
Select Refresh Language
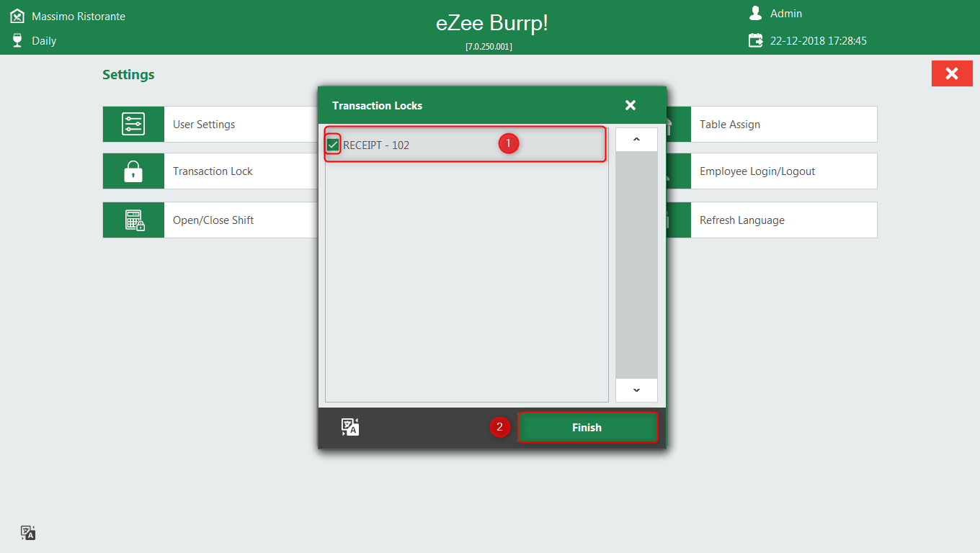pos(772,220)
